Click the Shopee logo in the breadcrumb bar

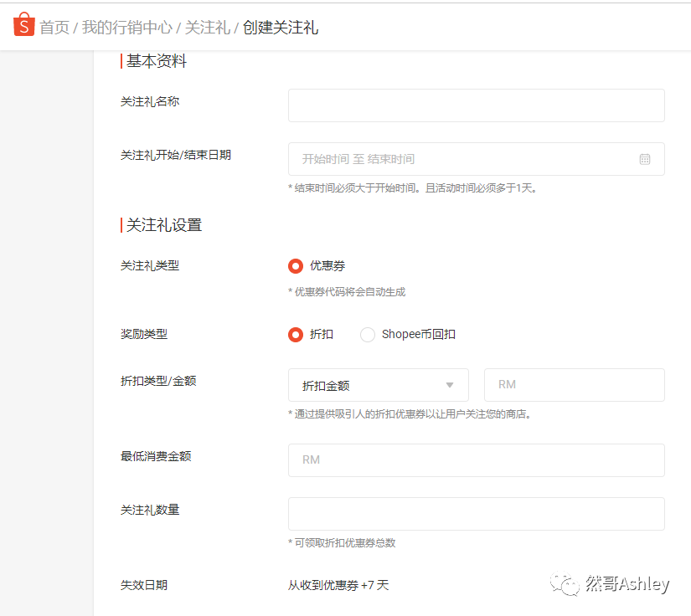[23, 25]
